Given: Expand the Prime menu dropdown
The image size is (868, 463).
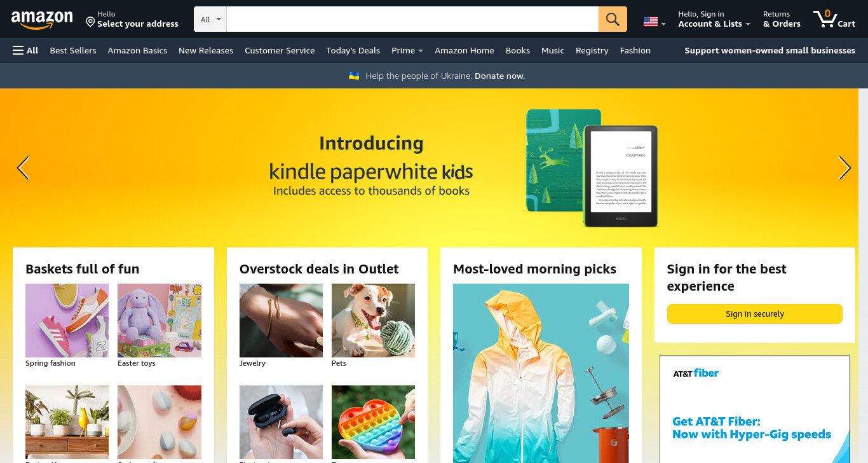Looking at the screenshot, I should 407,50.
